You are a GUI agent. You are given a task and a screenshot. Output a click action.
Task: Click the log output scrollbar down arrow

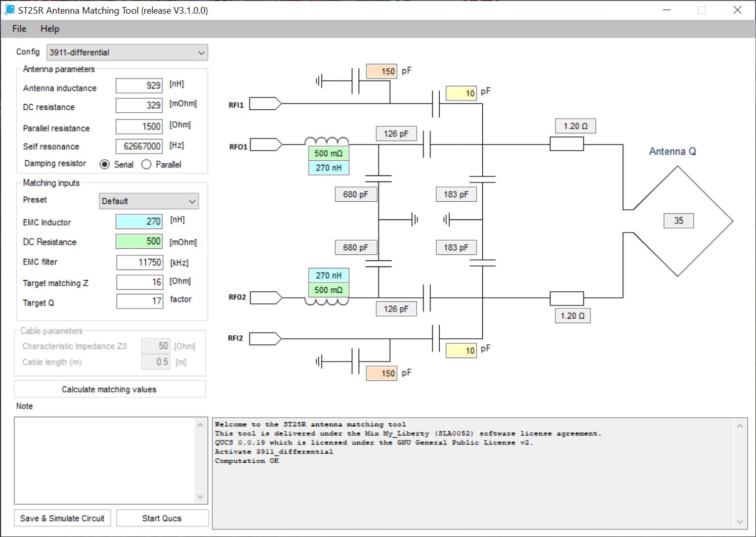click(x=740, y=522)
